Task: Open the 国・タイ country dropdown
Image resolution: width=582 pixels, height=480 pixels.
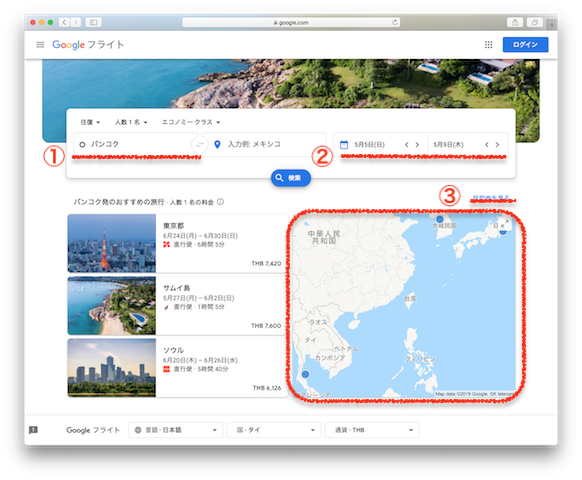Action: 274,430
